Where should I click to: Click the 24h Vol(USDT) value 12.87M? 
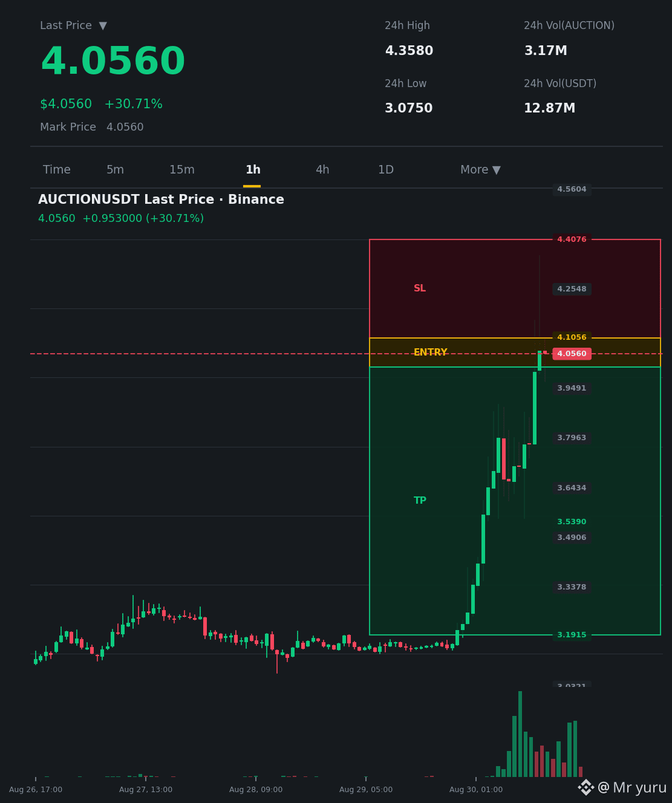point(549,109)
